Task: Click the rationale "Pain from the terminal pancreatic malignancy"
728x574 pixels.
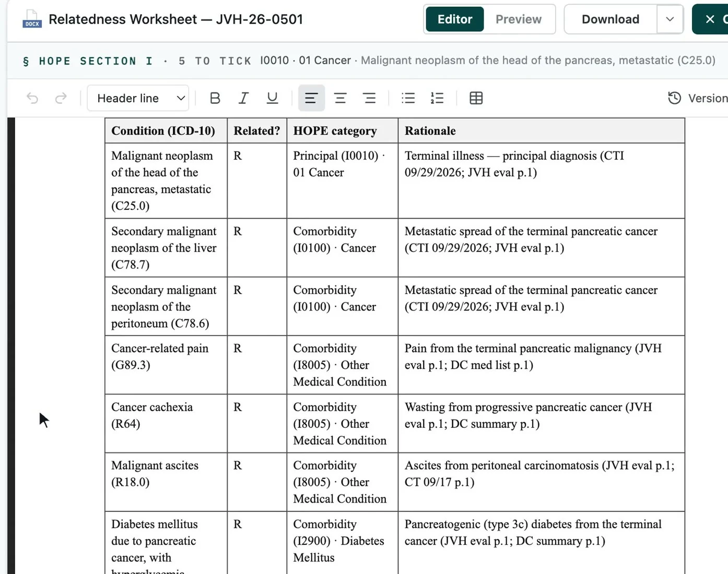Action: pos(541,365)
